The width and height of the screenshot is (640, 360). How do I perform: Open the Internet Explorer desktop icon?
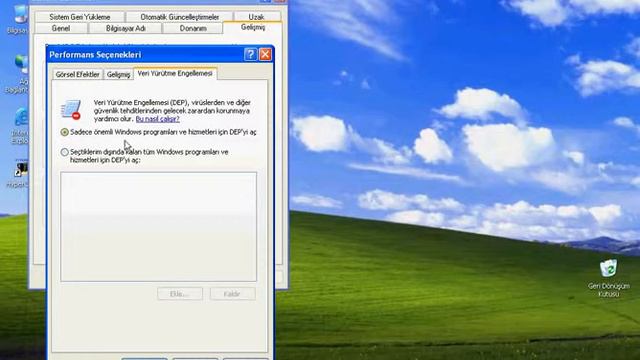19,126
